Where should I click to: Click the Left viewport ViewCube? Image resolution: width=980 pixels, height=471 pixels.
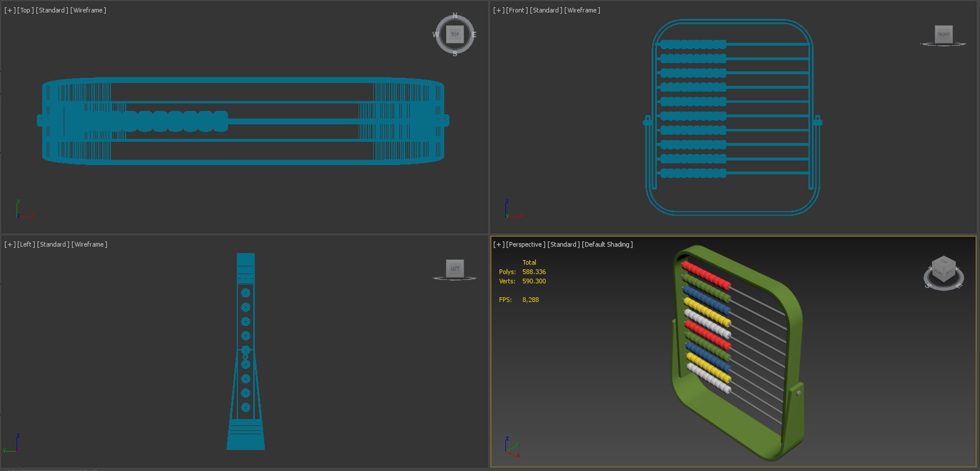click(x=455, y=268)
